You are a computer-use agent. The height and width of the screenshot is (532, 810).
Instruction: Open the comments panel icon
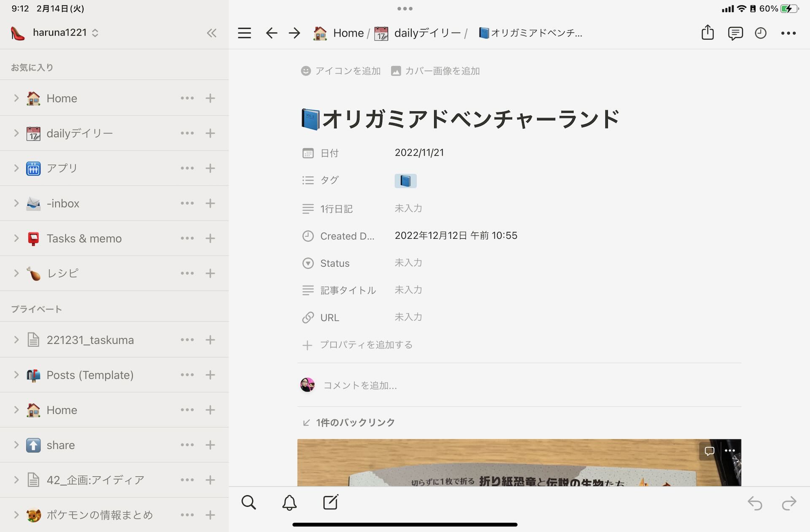tap(735, 33)
